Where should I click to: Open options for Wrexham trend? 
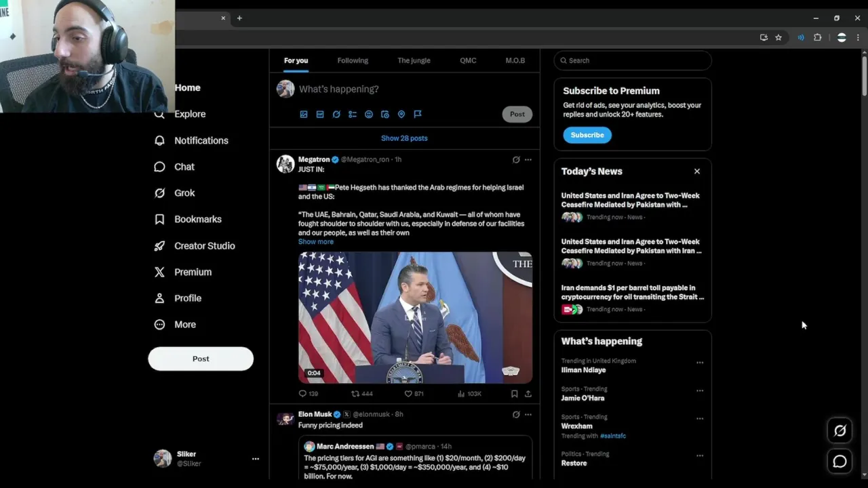coord(700,419)
